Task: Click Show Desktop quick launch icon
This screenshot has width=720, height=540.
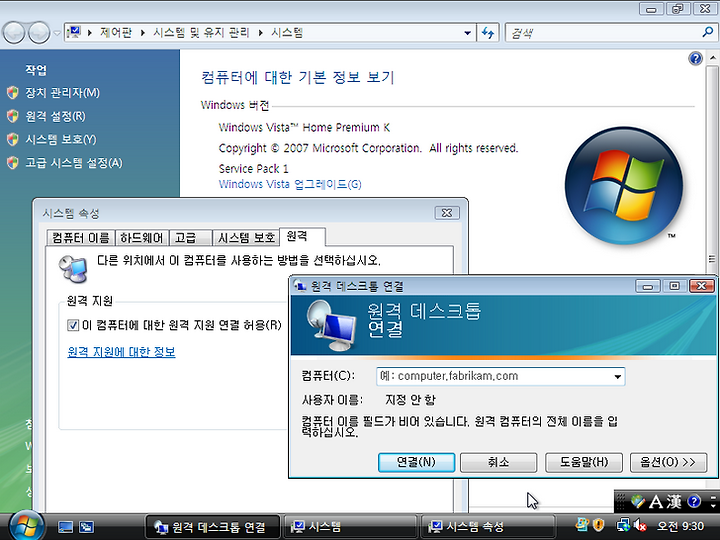Action: pyautogui.click(x=65, y=527)
